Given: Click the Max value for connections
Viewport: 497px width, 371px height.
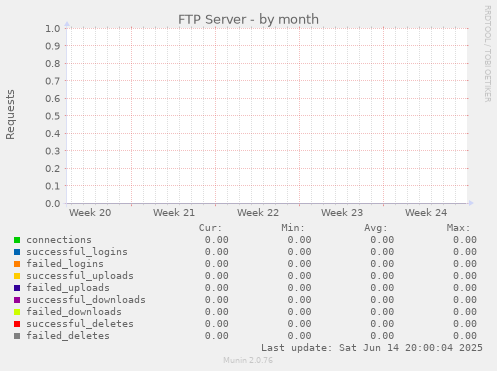Looking at the screenshot, I should (465, 240).
